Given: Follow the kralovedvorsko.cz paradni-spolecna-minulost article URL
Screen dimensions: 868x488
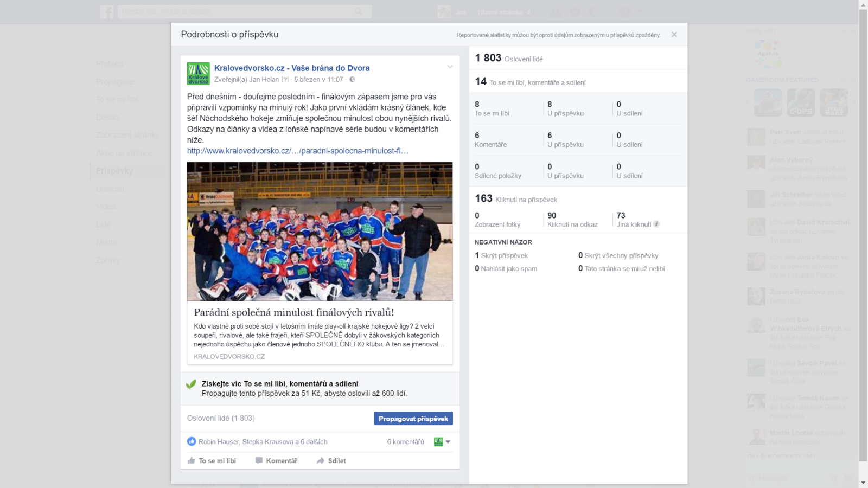Looking at the screenshot, I should point(298,151).
